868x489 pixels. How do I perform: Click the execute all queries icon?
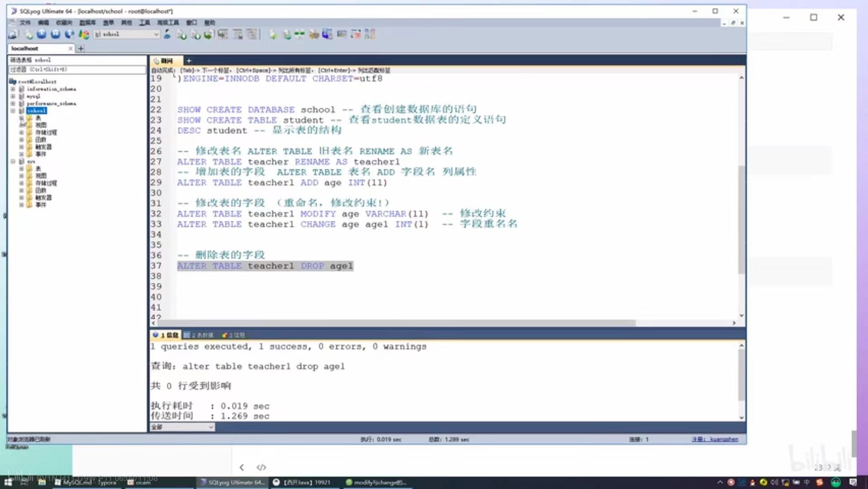(55, 34)
